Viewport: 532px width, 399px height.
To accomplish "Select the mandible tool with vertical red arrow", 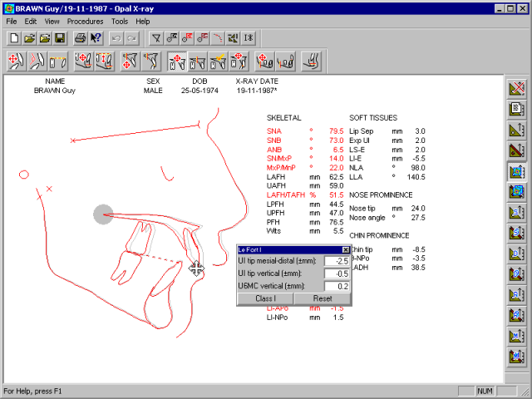I will [x=104, y=62].
